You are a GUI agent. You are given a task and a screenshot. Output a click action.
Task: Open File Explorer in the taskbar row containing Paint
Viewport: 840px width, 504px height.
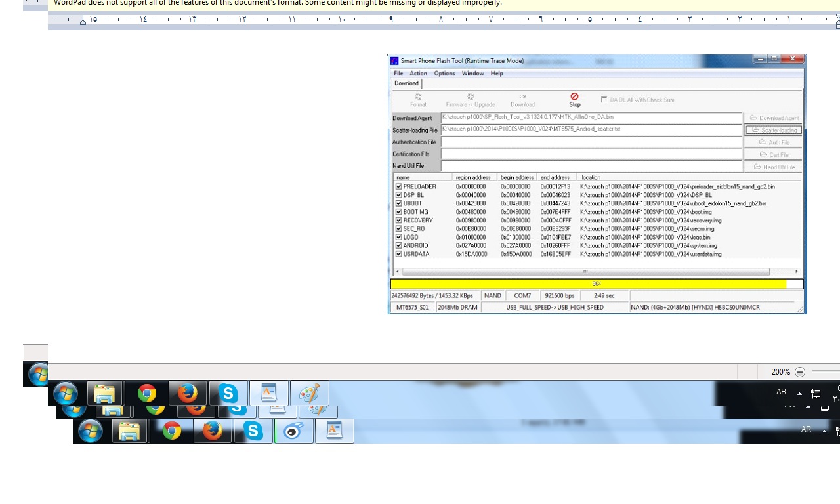click(x=105, y=393)
